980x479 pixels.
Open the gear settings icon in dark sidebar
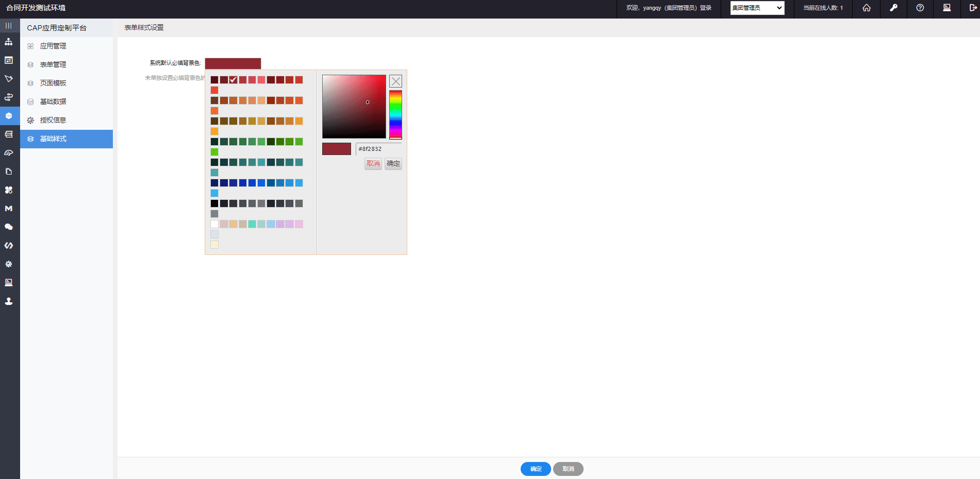(x=9, y=264)
